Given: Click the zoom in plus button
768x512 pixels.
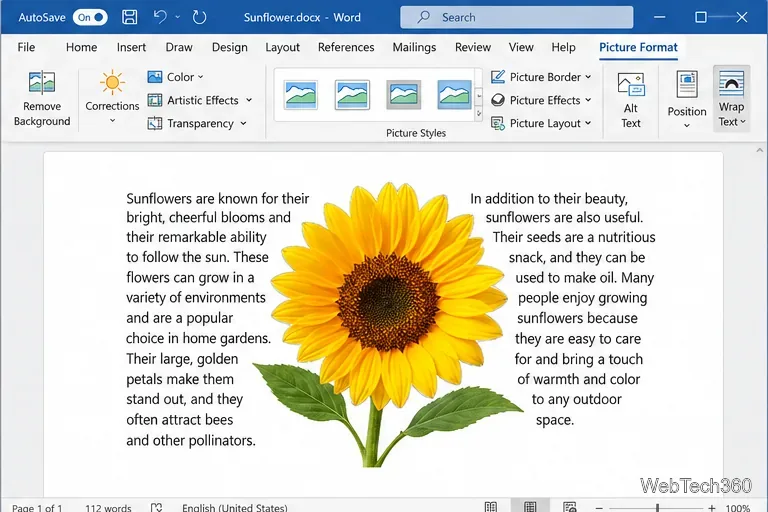Looking at the screenshot, I should [x=712, y=508].
